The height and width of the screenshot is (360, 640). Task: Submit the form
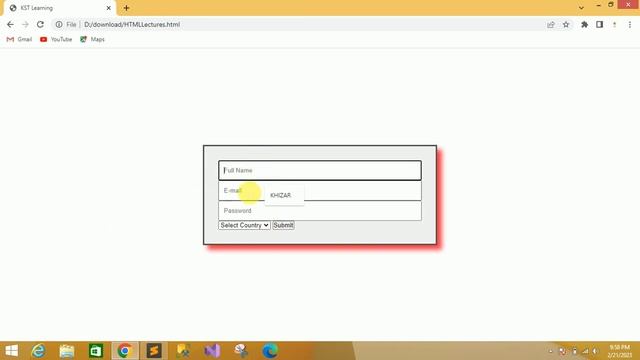coord(283,225)
